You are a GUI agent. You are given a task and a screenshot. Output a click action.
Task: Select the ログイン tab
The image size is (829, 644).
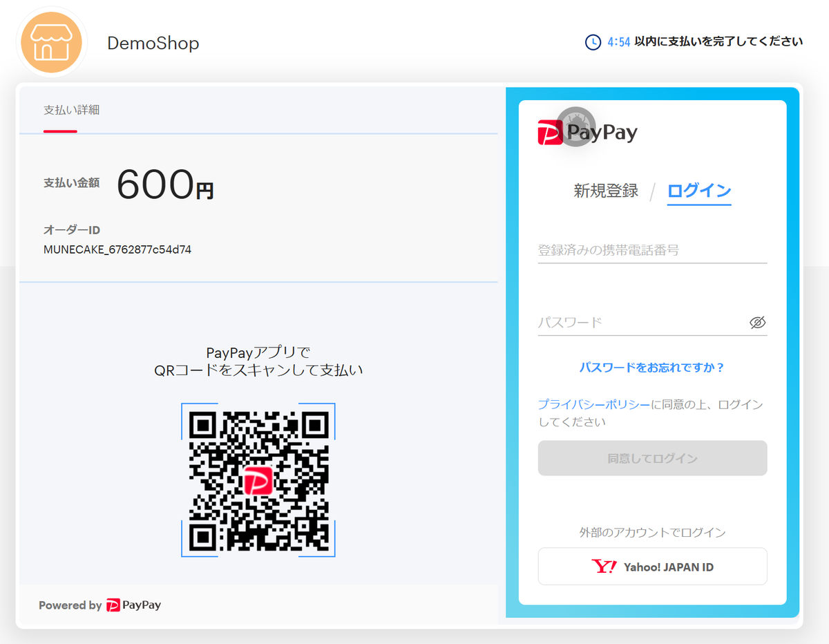pos(699,191)
